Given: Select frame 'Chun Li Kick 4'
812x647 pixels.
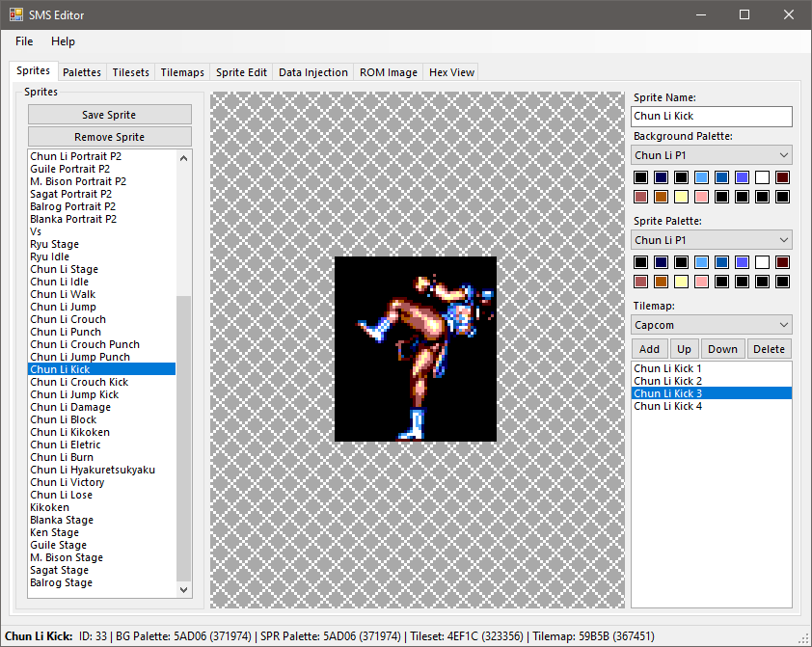Looking at the screenshot, I should point(712,406).
